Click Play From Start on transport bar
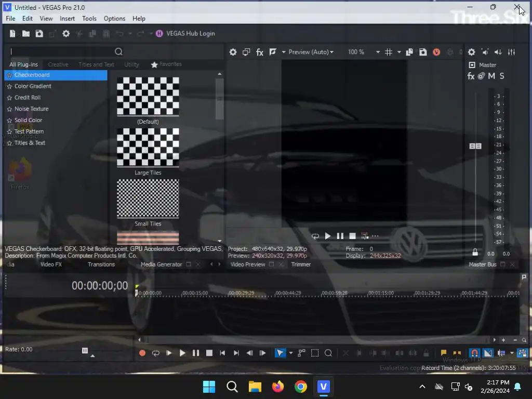Screen dimensions: 532x399 point(169,353)
